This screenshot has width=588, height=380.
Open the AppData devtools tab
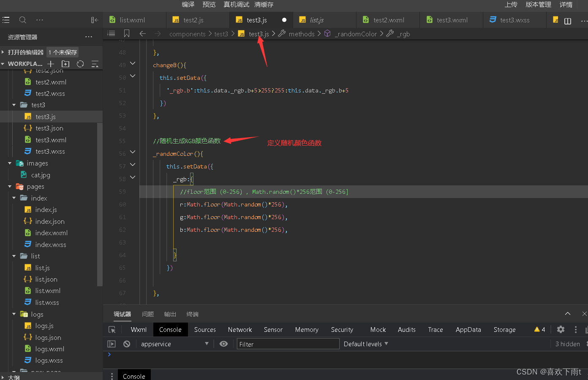point(468,330)
